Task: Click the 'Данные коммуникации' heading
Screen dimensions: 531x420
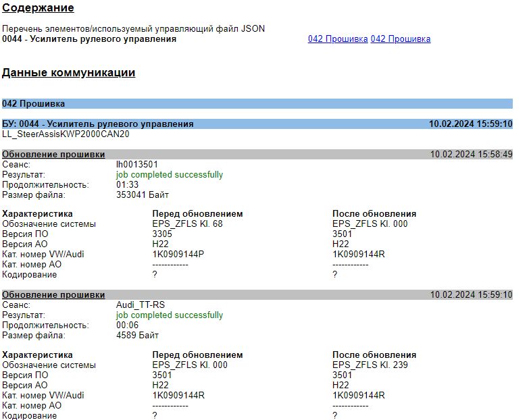Action: click(x=68, y=72)
